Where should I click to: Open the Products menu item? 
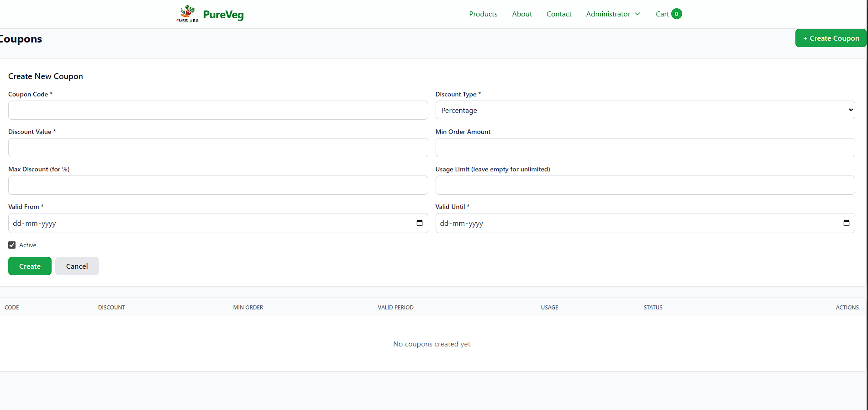483,14
